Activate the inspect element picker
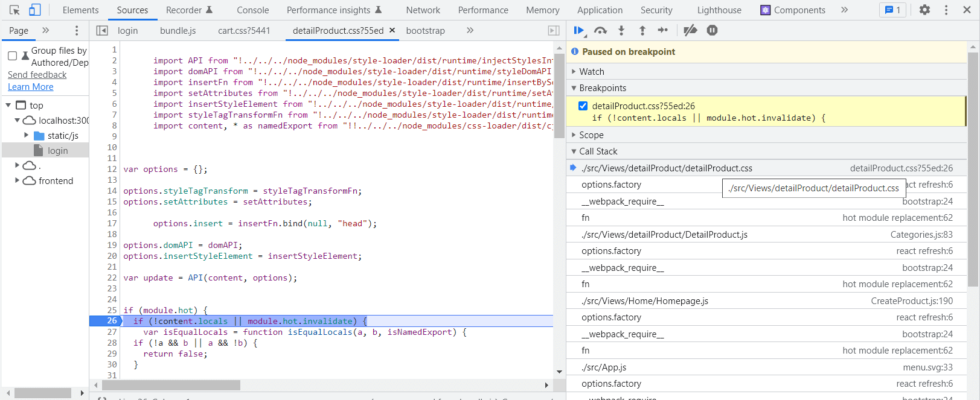Viewport: 980px width, 400px height. coord(14,10)
